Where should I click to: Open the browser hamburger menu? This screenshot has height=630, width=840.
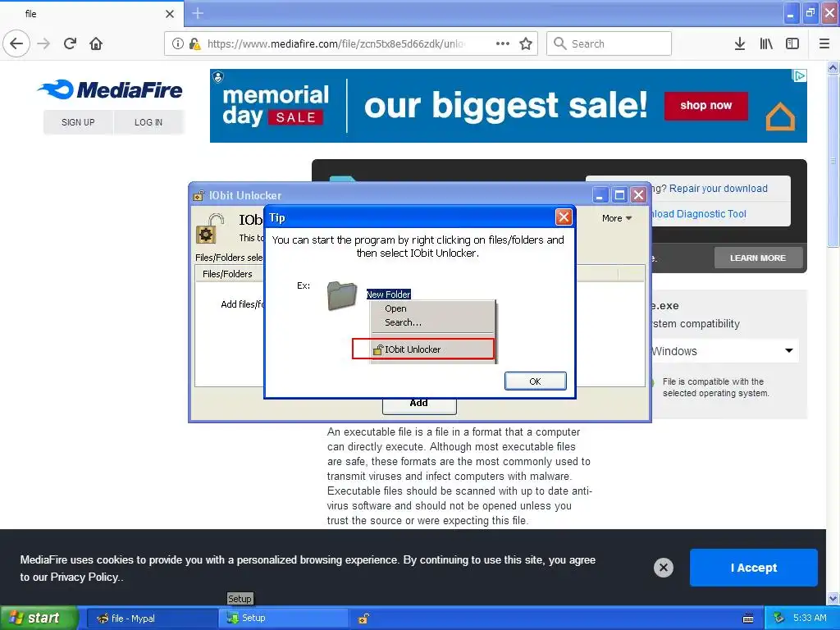click(x=824, y=43)
